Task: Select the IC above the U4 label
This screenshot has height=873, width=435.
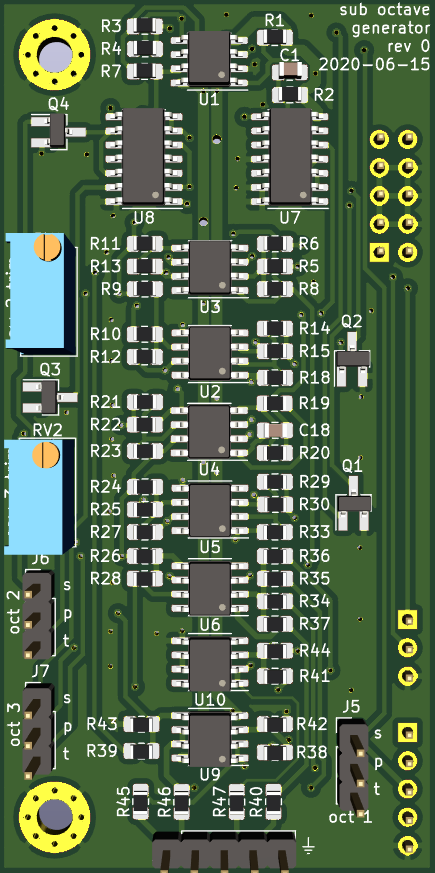Action: (x=209, y=431)
